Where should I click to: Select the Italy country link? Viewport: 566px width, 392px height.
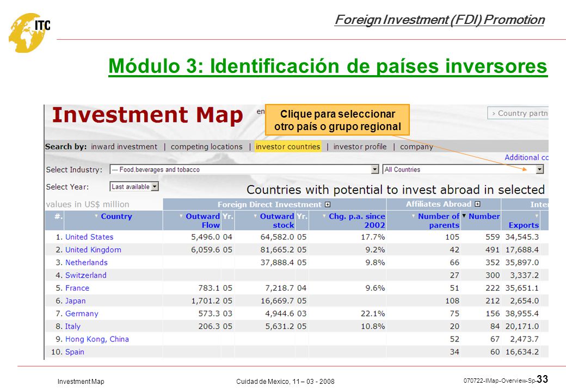pyautogui.click(x=73, y=326)
